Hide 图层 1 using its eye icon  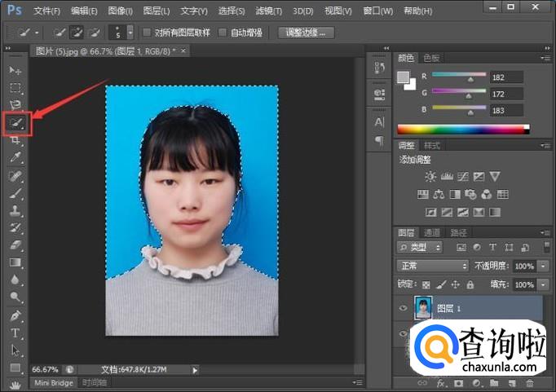pyautogui.click(x=404, y=308)
